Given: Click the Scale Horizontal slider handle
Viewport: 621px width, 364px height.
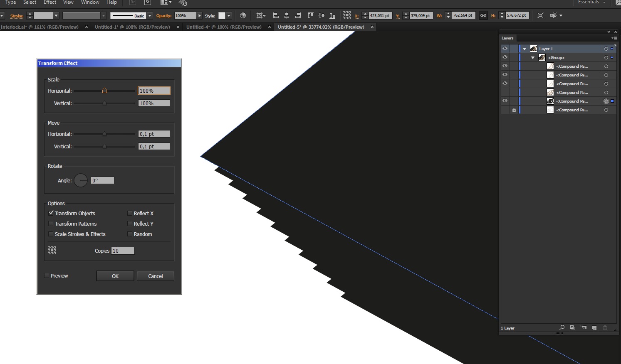Looking at the screenshot, I should pos(104,91).
